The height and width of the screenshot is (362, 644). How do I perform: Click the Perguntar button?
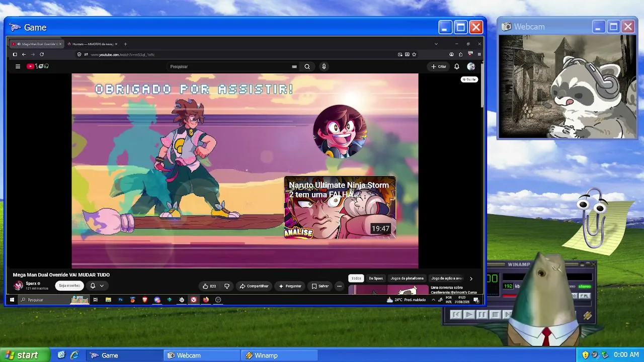[x=290, y=286]
